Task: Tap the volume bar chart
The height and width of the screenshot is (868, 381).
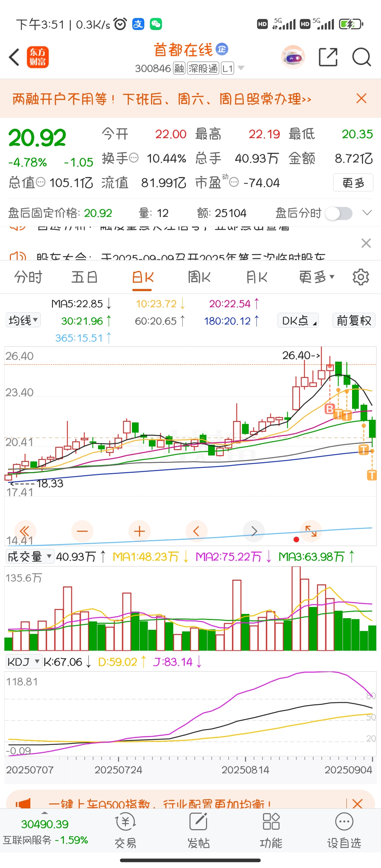Action: [x=190, y=609]
